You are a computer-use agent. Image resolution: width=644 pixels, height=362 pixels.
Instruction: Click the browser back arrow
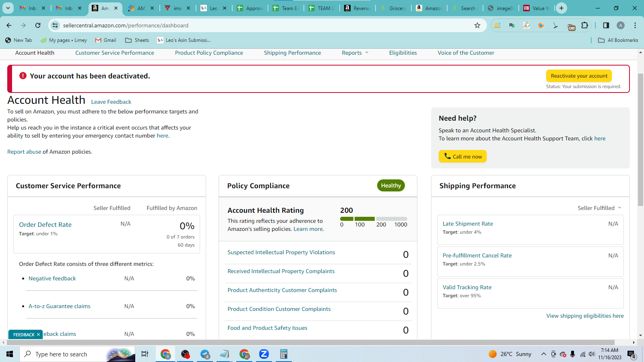(x=9, y=25)
